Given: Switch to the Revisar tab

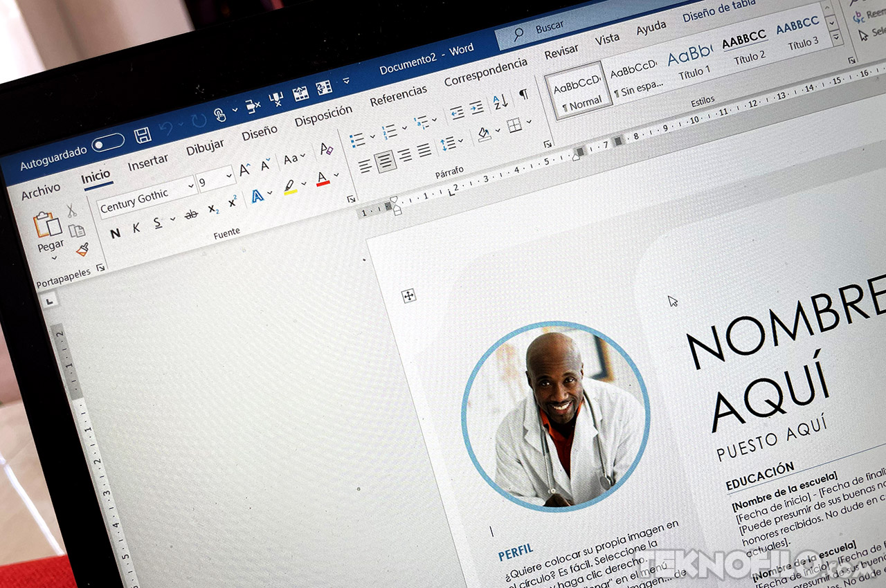Looking at the screenshot, I should [561, 52].
